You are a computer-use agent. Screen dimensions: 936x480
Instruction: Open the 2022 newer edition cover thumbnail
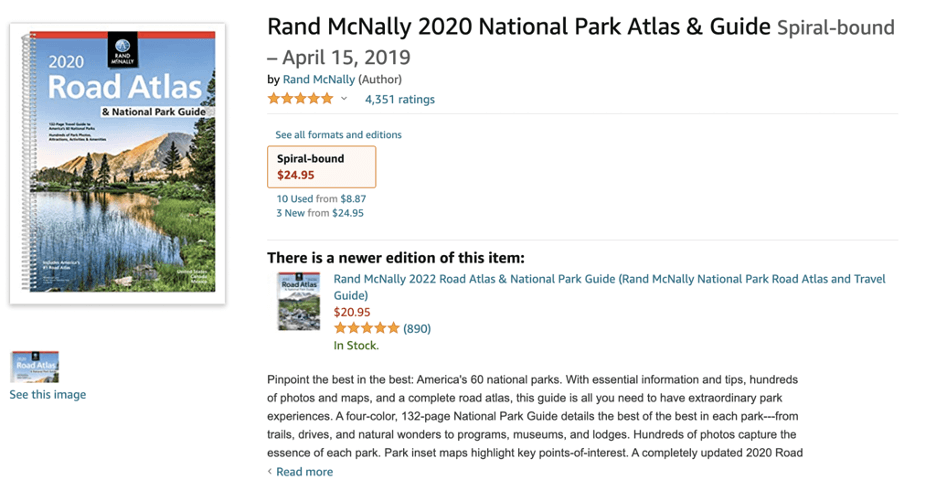[298, 300]
